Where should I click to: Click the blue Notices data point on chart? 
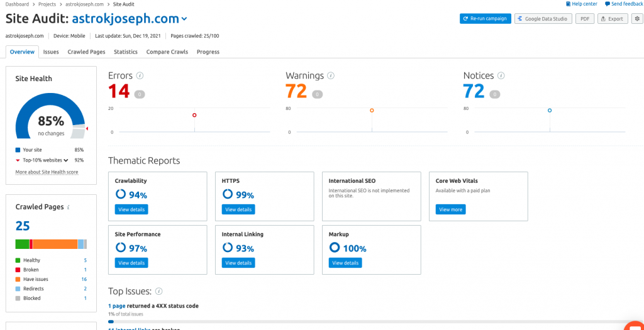[550, 111]
